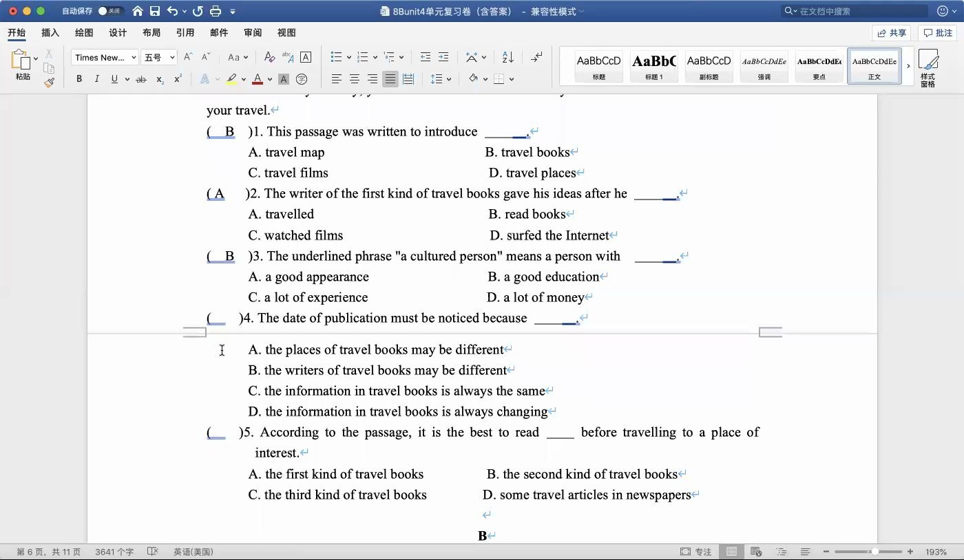Open the font size dropdown
This screenshot has width=964, height=560.
(x=172, y=58)
